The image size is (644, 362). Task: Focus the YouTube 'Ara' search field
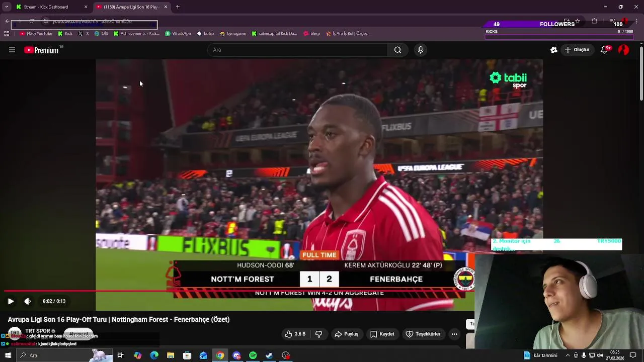click(297, 50)
